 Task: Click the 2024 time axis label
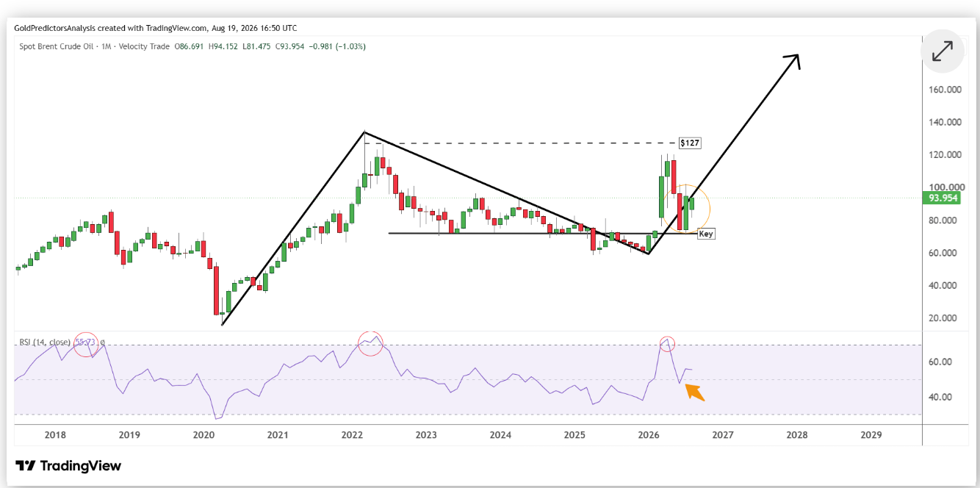(500, 435)
